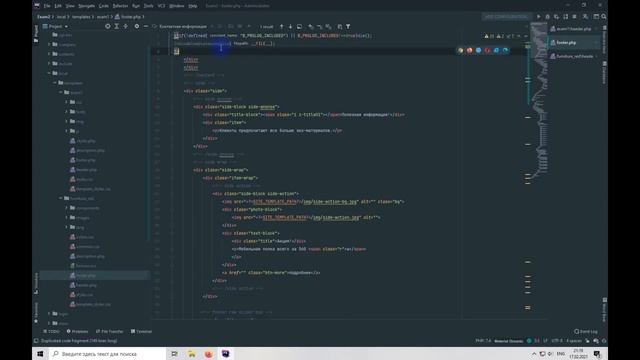This screenshot has height=360, width=640.
Task: Expand all nodes in Project panel
Action: point(117,26)
